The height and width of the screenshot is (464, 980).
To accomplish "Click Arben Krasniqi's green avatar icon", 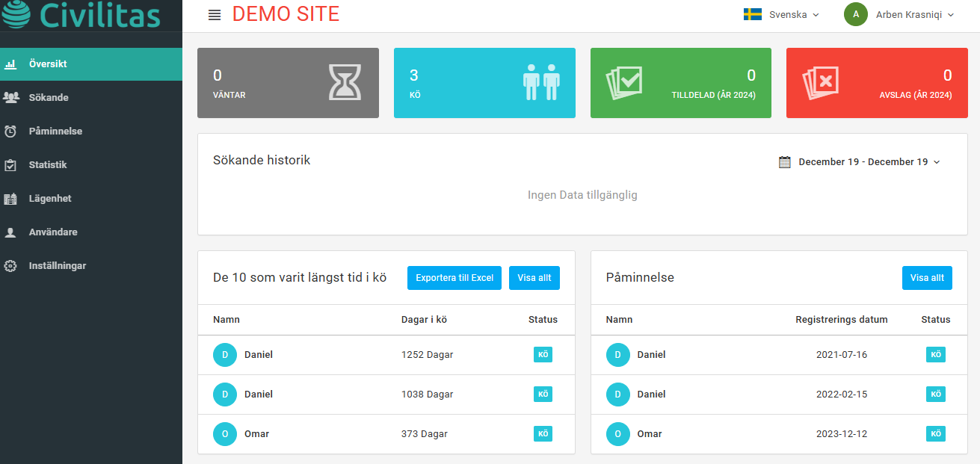I will click(x=855, y=14).
